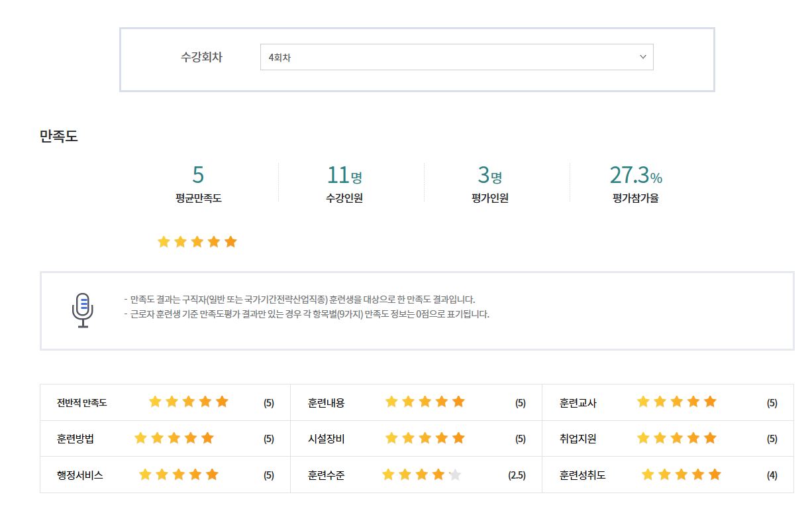Click the 만족도 section heading

[59, 137]
